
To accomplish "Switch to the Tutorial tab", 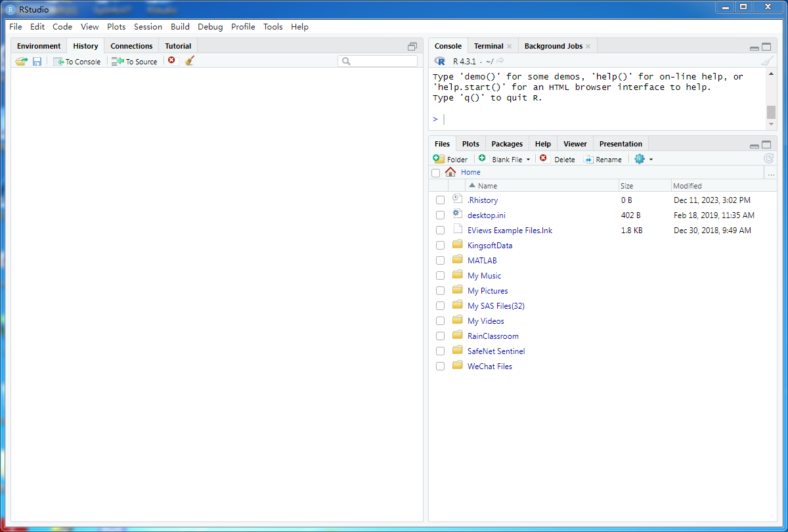I will coord(178,46).
